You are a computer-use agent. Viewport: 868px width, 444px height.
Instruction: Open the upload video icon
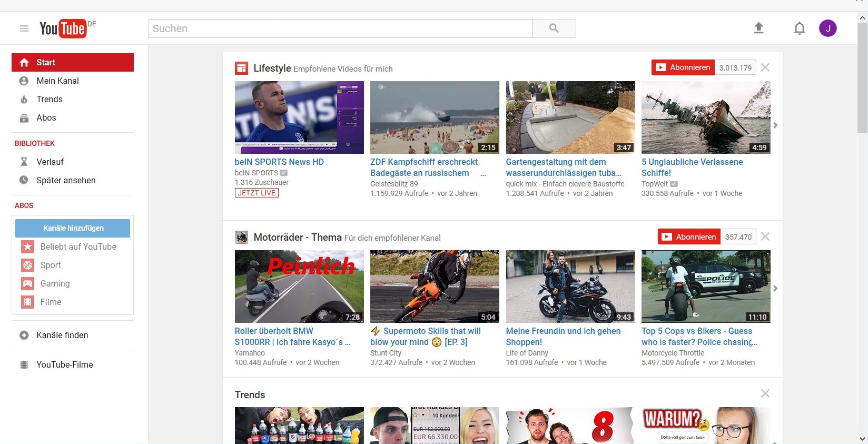pyautogui.click(x=758, y=28)
